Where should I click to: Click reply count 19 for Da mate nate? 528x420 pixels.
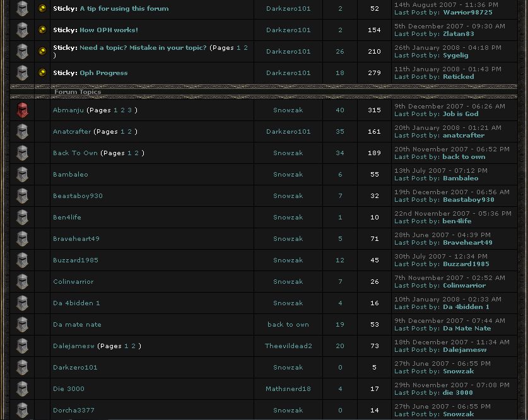340,324
